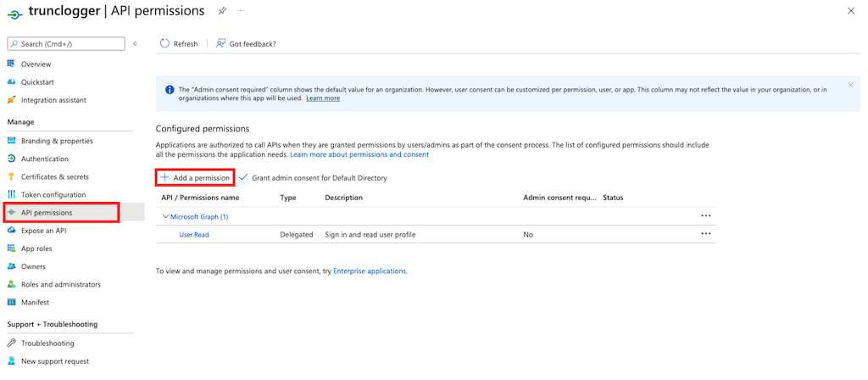
Task: Click the Expose an API cloud icon
Action: point(11,231)
